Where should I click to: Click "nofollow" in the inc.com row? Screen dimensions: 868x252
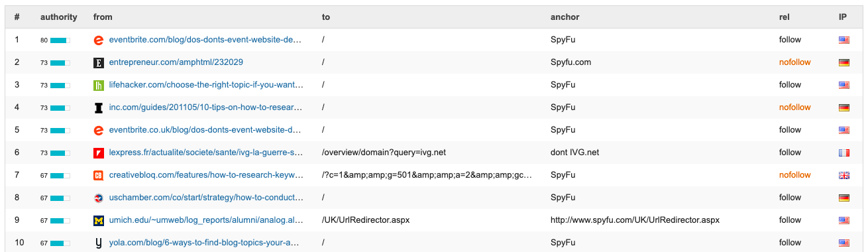click(794, 107)
